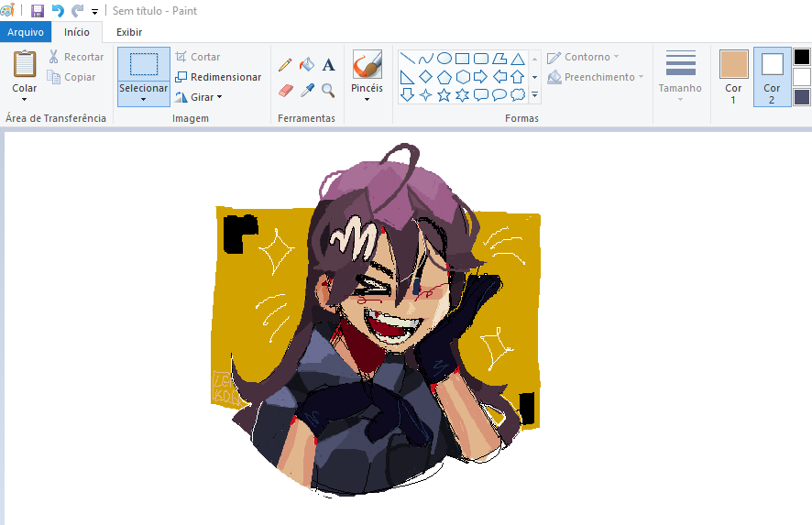This screenshot has height=525, width=812.
Task: Select the Right arrow shape
Action: click(481, 77)
